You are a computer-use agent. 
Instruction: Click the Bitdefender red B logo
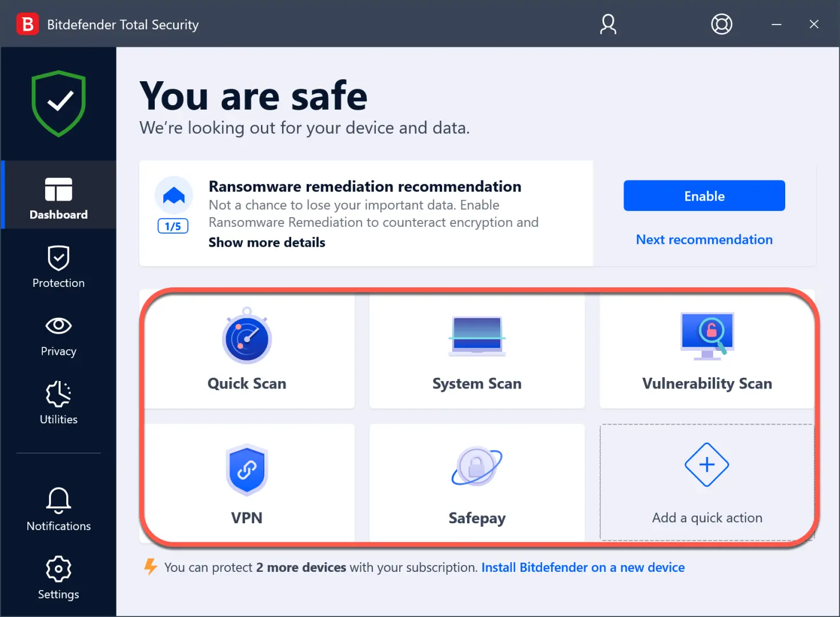[27, 25]
